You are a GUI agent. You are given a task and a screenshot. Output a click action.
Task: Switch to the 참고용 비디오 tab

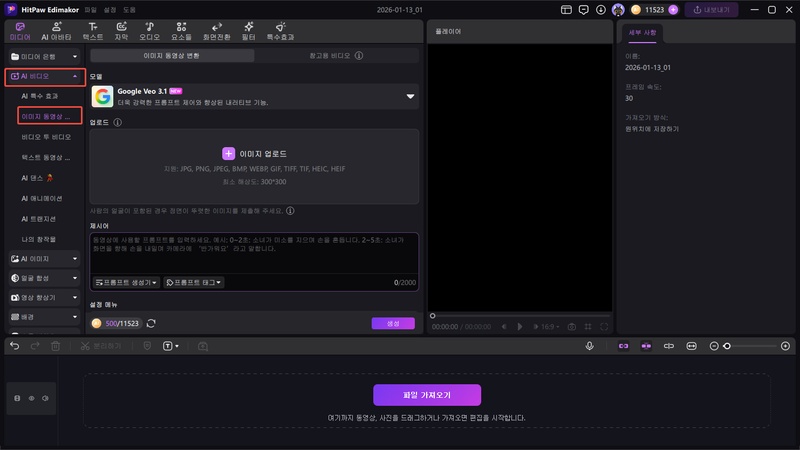336,56
